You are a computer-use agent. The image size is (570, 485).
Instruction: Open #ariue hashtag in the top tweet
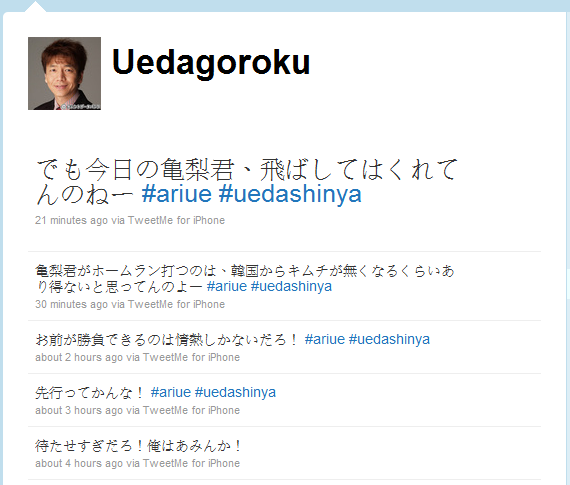(177, 194)
